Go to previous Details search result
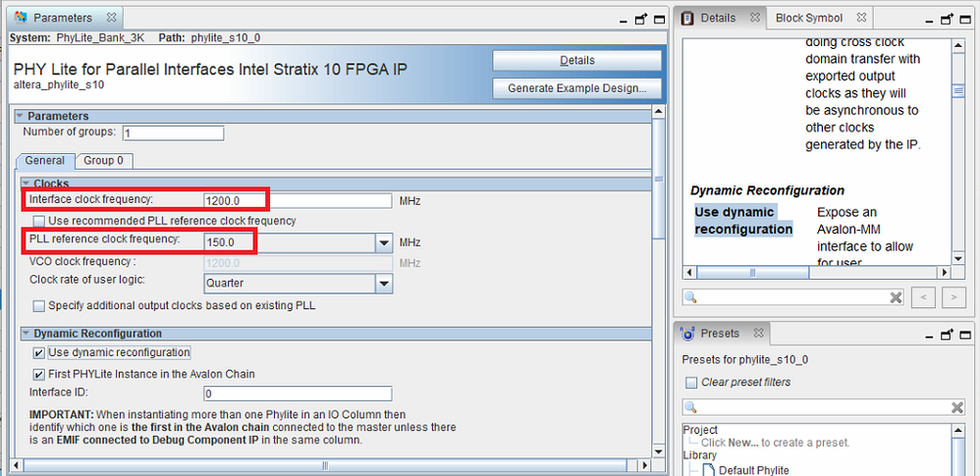This screenshot has width=980, height=476. pos(923,297)
